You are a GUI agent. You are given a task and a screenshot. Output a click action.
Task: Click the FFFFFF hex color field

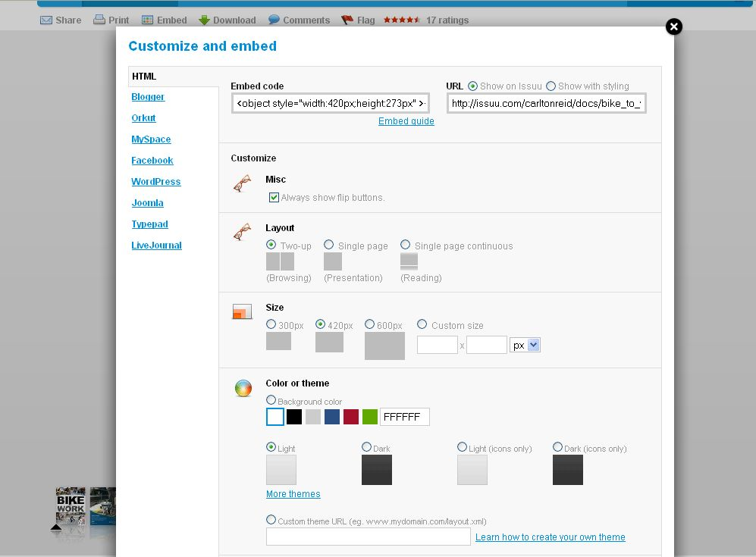tap(404, 417)
